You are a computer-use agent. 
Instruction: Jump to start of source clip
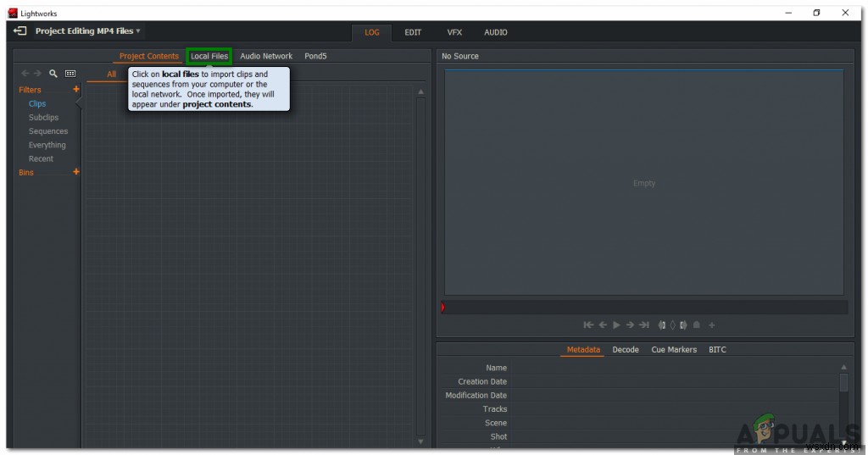click(x=588, y=325)
